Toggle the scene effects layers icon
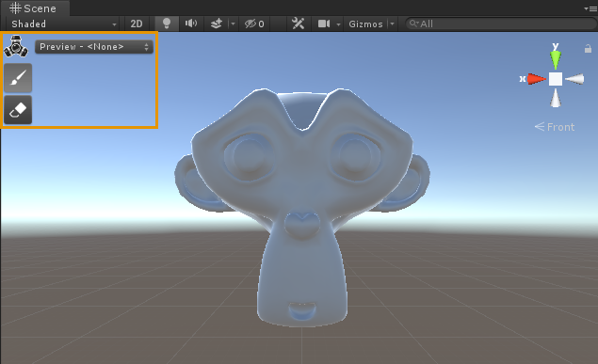This screenshot has height=364, width=598. [217, 24]
